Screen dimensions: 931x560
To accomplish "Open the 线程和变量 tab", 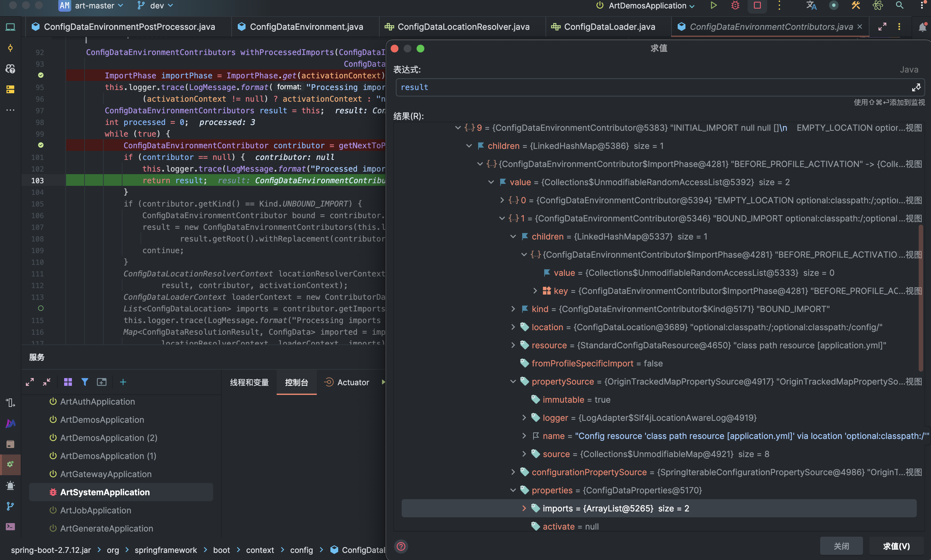I will point(249,382).
